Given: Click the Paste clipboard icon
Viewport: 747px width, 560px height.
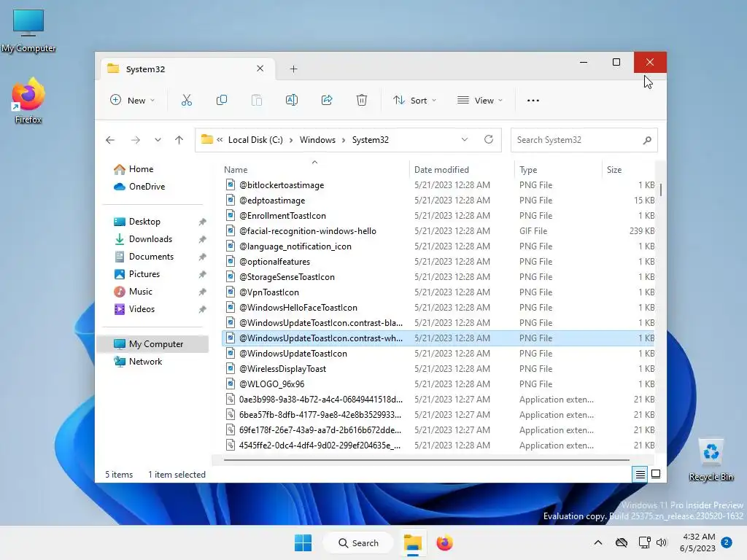Looking at the screenshot, I should [x=256, y=100].
